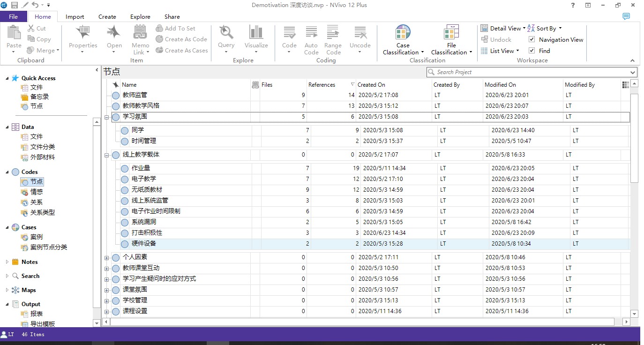Collapse the 学习氛围 node
This screenshot has height=345, width=644.
point(106,117)
